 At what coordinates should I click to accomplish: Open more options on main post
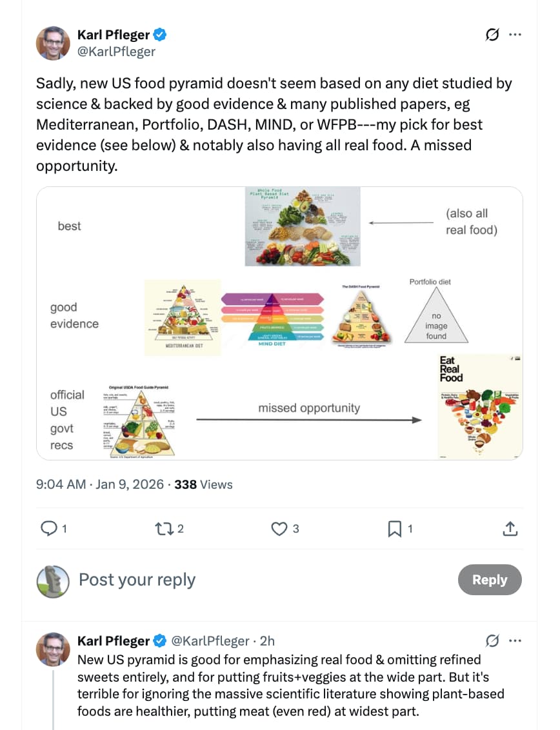(x=514, y=35)
